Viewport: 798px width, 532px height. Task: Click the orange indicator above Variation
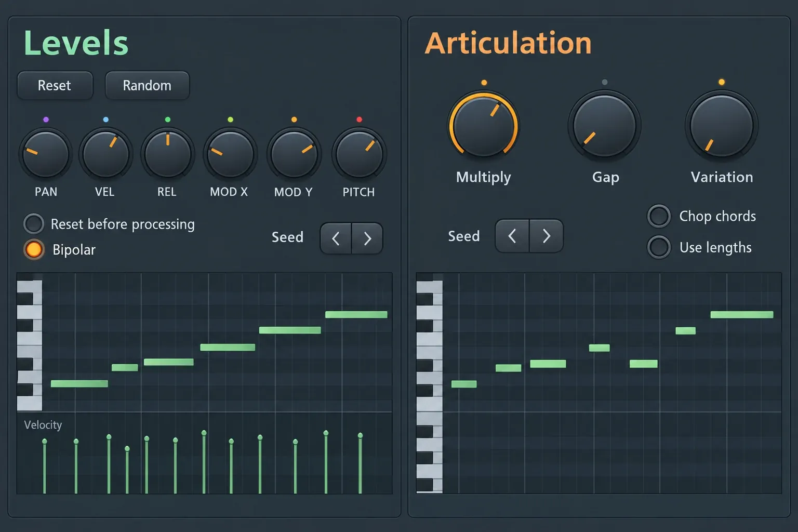[x=722, y=82]
